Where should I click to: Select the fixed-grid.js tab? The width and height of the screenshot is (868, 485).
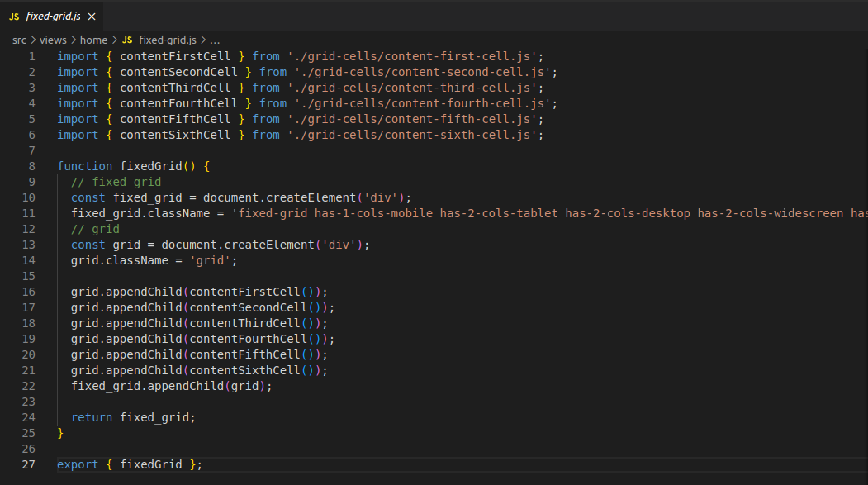pyautogui.click(x=53, y=17)
